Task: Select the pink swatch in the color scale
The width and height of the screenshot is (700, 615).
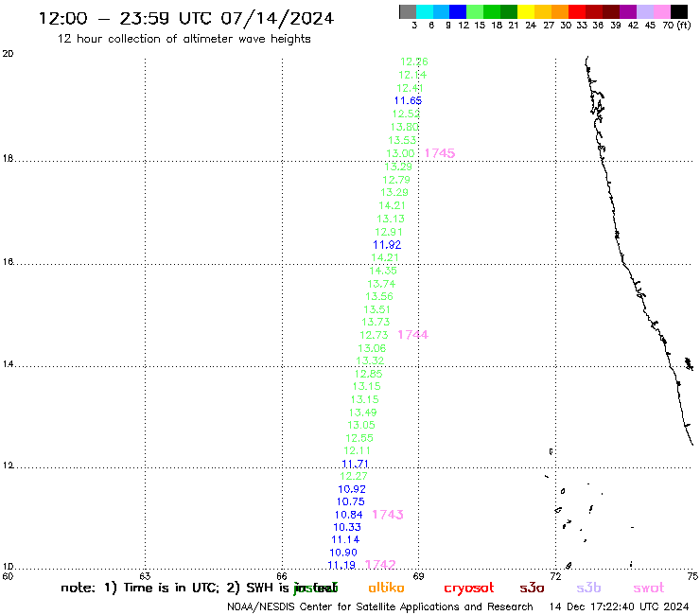Action: 662,11
